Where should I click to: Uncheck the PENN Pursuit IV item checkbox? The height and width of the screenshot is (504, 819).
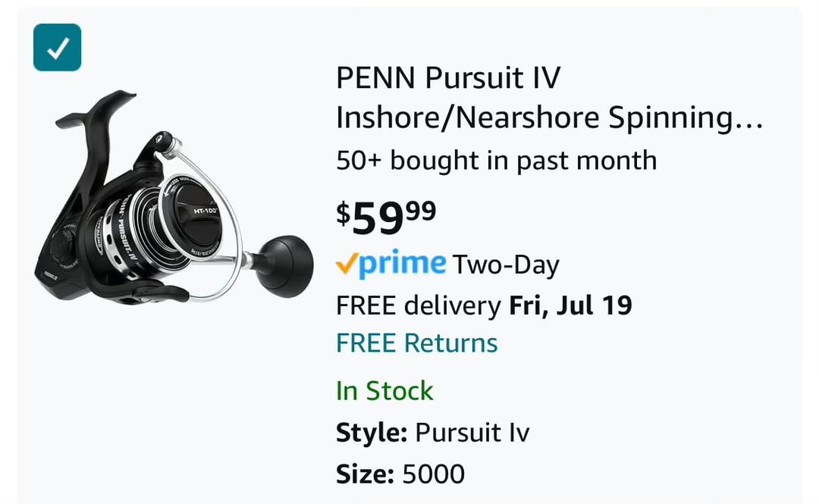57,47
